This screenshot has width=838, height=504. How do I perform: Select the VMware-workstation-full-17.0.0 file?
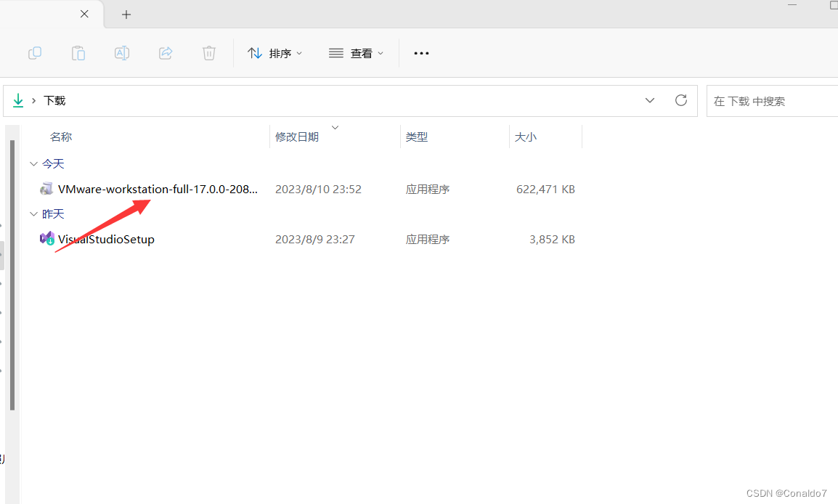point(158,190)
